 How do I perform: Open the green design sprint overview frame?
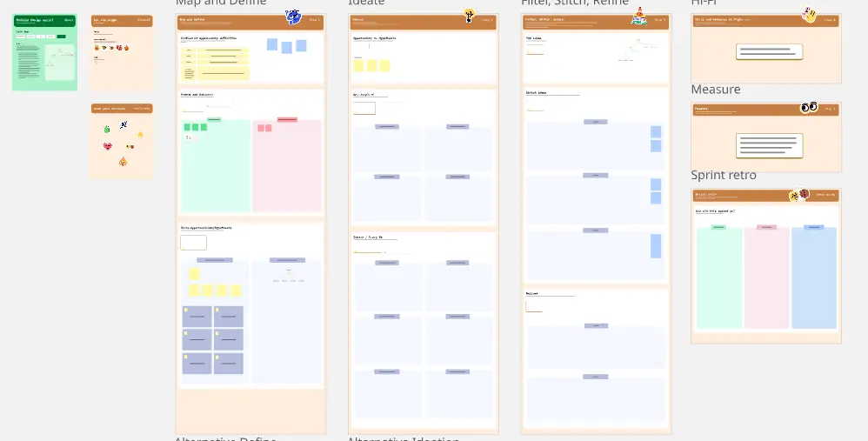(x=44, y=52)
